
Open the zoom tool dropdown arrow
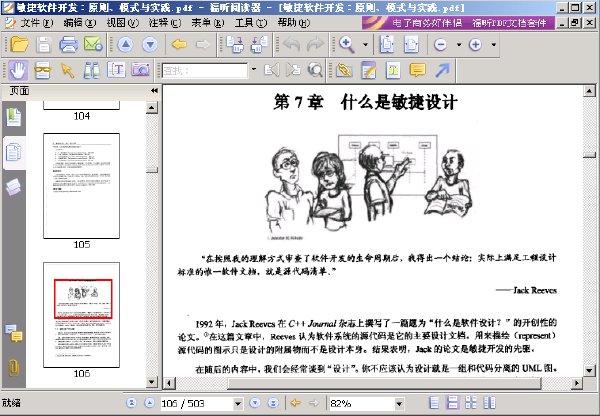pos(365,45)
